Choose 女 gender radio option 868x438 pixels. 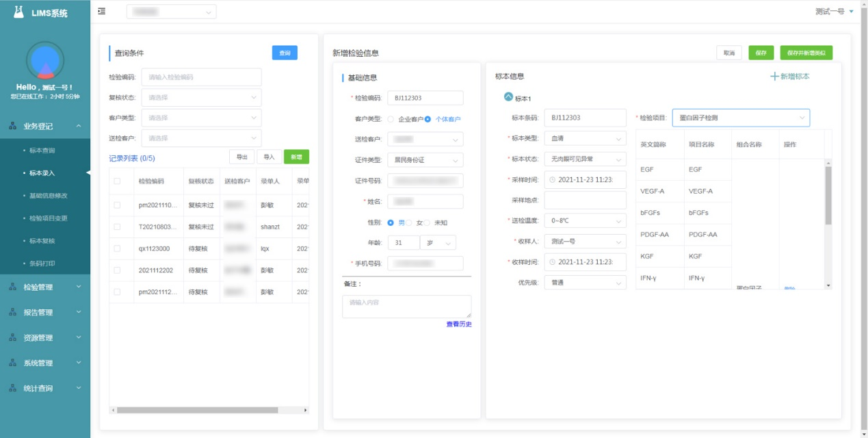pyautogui.click(x=410, y=222)
